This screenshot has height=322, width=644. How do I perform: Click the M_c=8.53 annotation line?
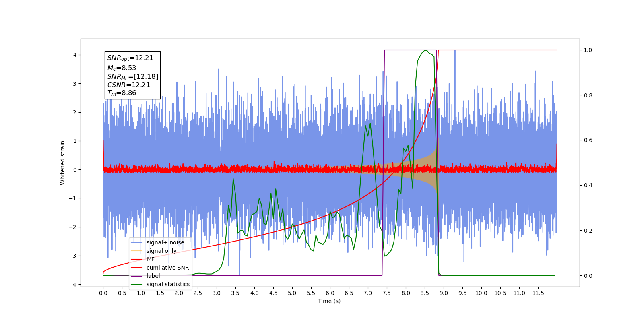point(122,68)
